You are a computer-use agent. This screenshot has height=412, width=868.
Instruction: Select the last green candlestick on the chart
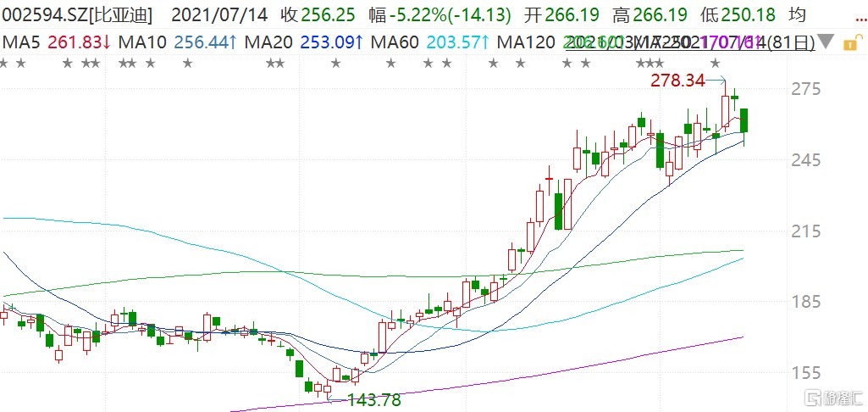(744, 120)
